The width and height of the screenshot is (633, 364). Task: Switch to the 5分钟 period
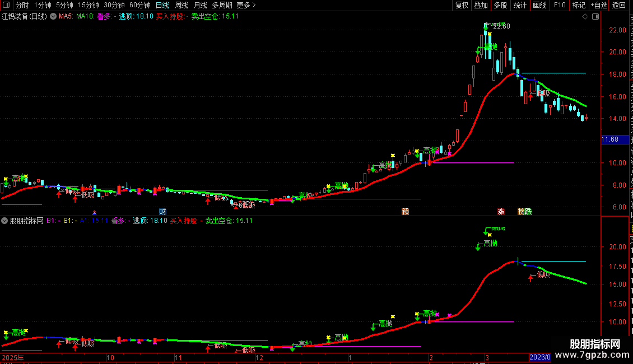point(64,5)
